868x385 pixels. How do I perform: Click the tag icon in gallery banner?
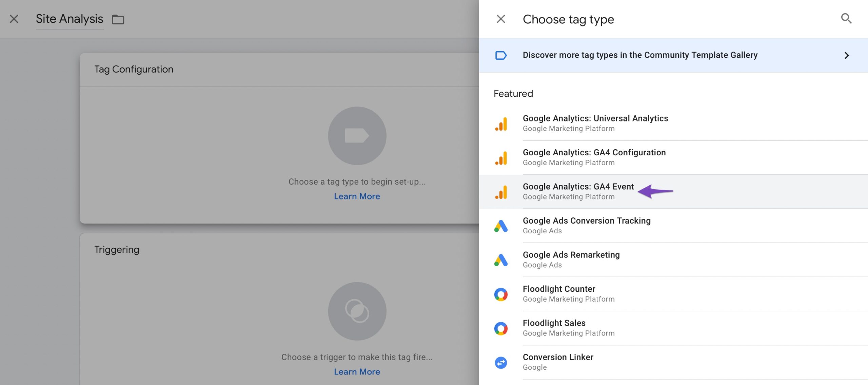click(501, 55)
